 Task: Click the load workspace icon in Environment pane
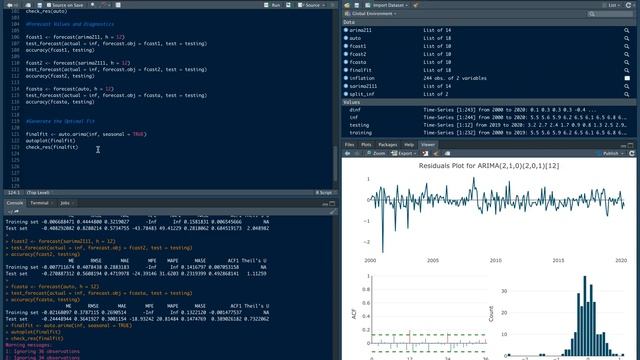(x=347, y=5)
